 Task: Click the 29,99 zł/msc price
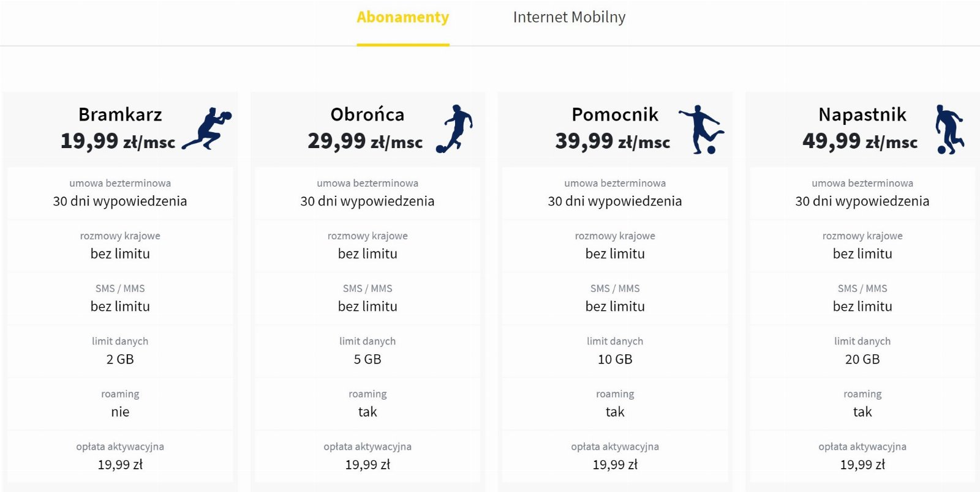pyautogui.click(x=365, y=141)
